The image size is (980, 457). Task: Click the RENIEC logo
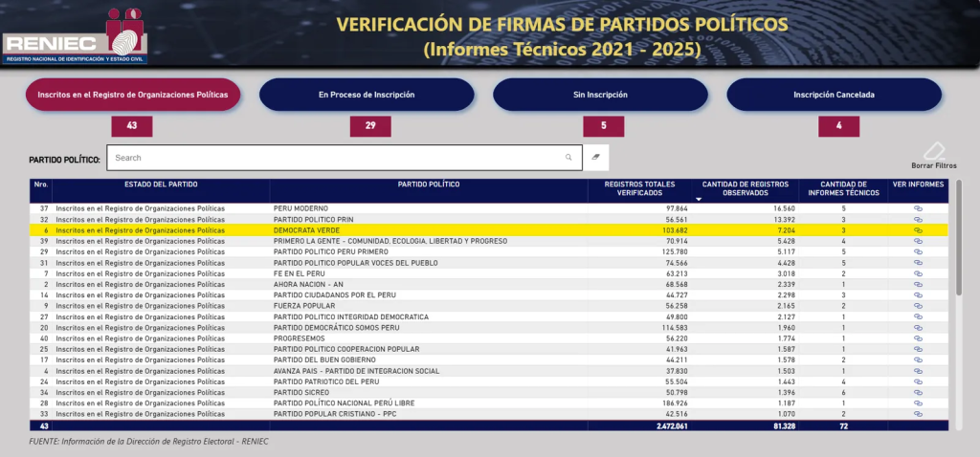point(75,36)
